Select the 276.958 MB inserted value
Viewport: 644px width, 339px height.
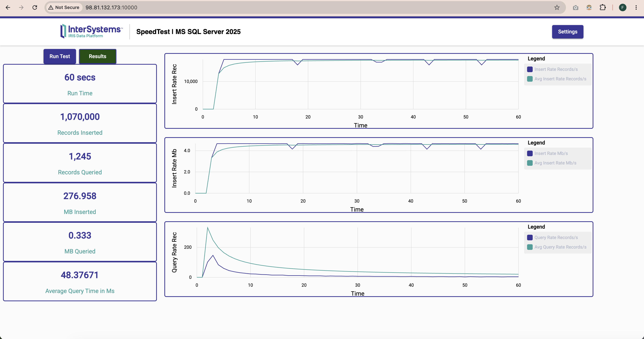[x=80, y=196]
